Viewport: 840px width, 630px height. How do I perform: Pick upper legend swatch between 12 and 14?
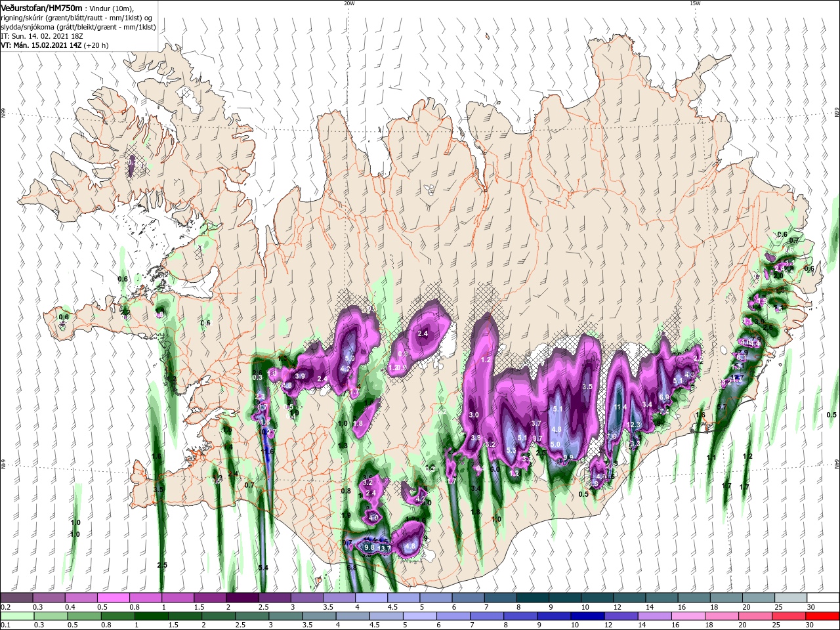630,598
